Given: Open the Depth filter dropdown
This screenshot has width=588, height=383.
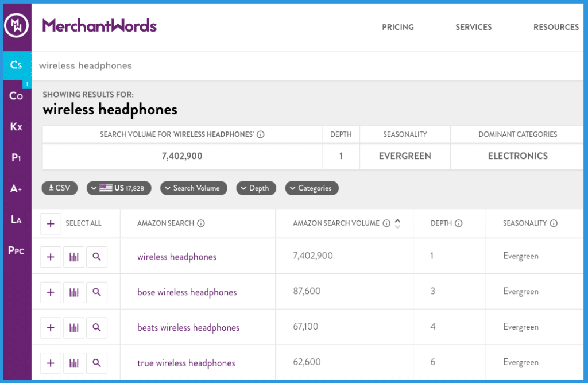Looking at the screenshot, I should point(256,188).
